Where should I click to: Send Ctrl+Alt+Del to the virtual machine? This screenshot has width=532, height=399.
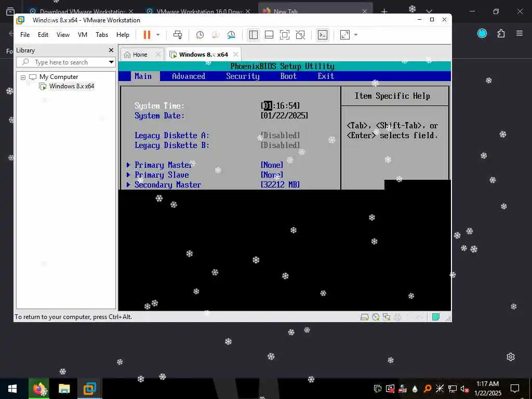[178, 35]
